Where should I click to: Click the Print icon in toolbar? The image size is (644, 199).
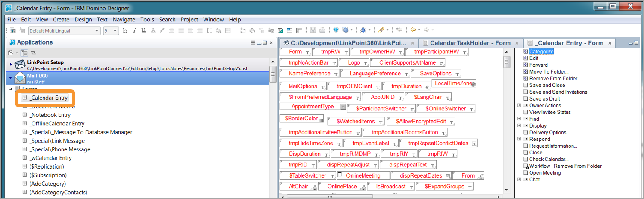pyautogui.click(x=322, y=30)
